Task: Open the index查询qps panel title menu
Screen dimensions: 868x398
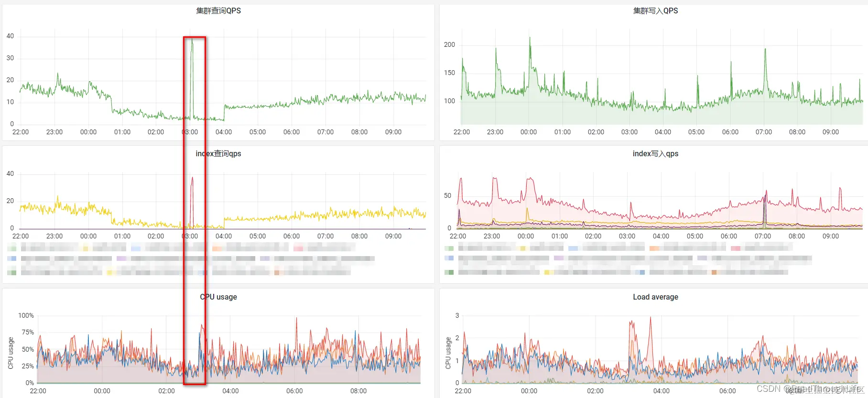Action: point(218,153)
